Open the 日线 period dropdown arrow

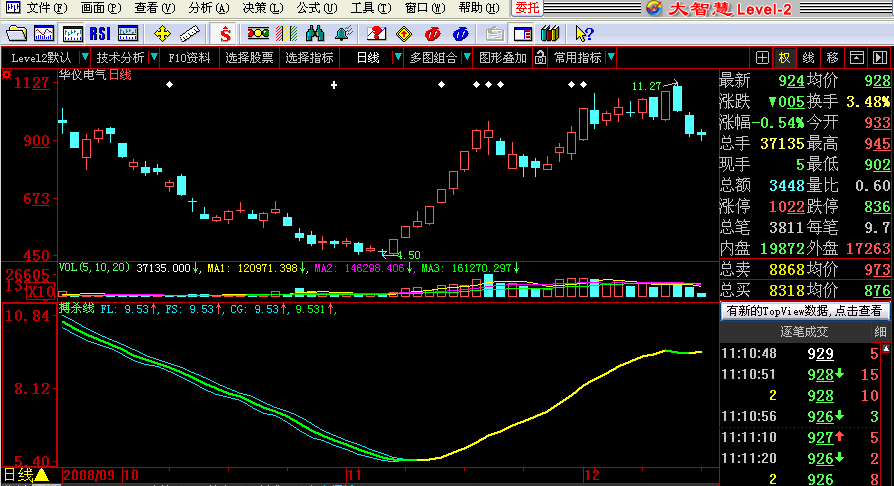pyautogui.click(x=398, y=57)
